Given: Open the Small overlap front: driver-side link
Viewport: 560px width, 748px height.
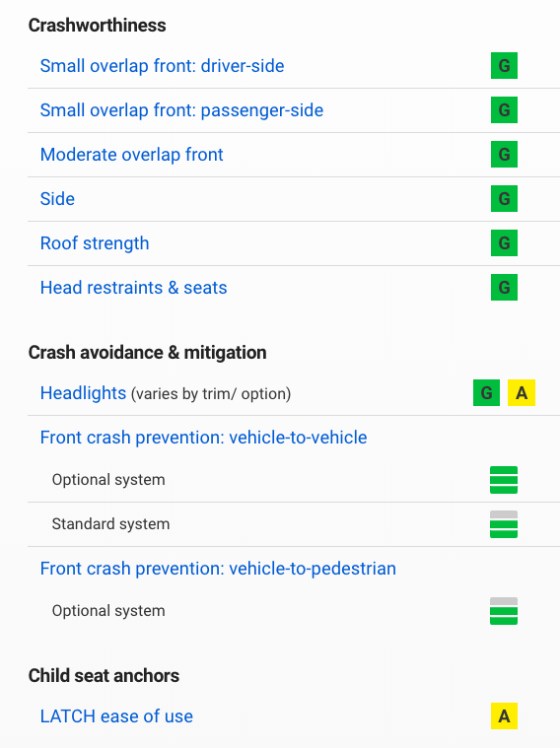Looking at the screenshot, I should click(163, 66).
